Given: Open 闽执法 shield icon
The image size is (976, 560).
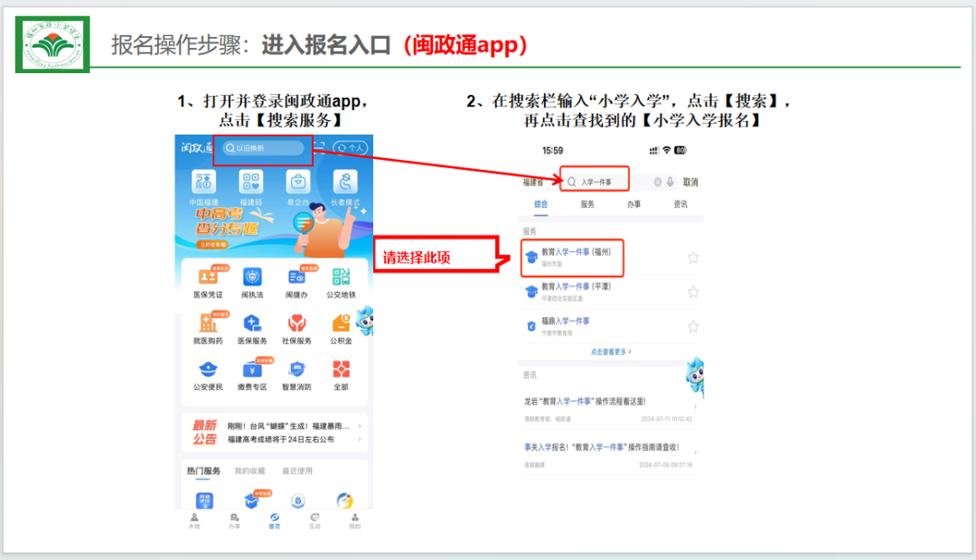Looking at the screenshot, I should pos(252,276).
